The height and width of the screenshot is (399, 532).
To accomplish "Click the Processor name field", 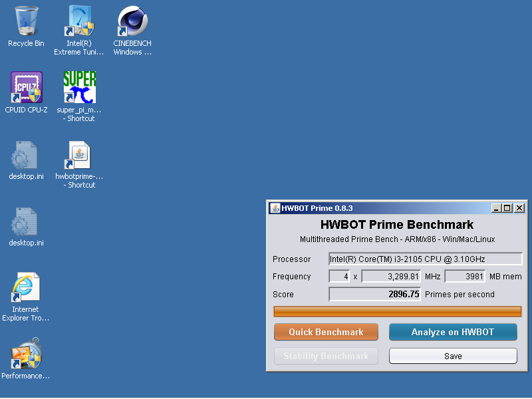I will tap(426, 259).
